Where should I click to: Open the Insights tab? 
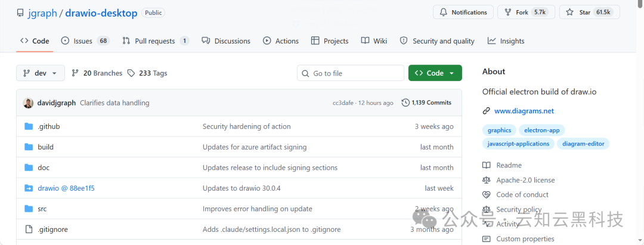click(x=506, y=41)
